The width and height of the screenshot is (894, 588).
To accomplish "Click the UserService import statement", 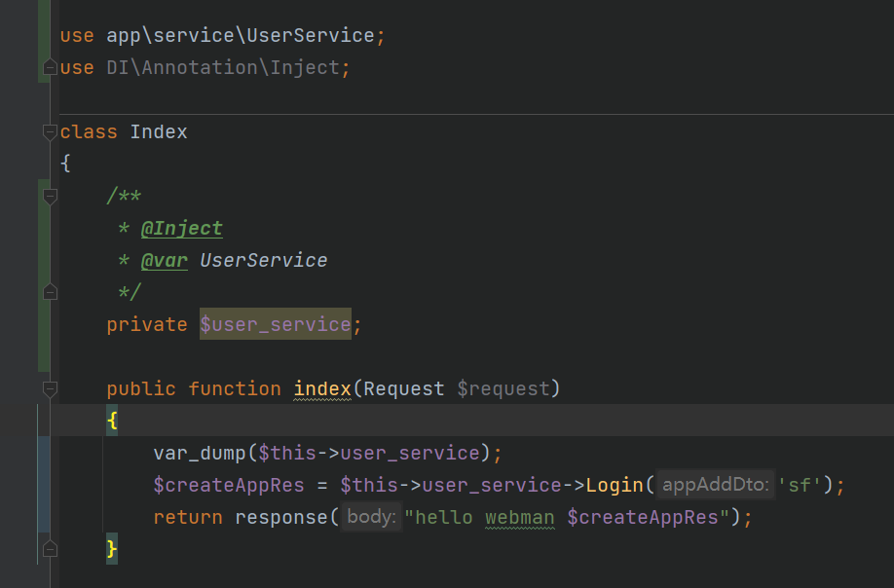I will click(223, 35).
